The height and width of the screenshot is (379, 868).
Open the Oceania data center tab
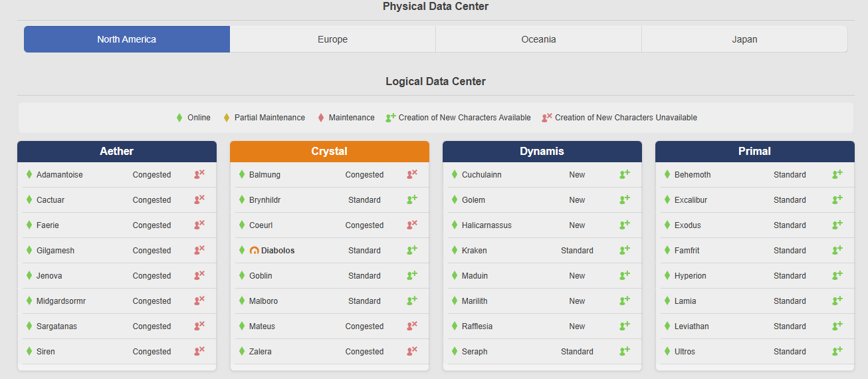(538, 39)
